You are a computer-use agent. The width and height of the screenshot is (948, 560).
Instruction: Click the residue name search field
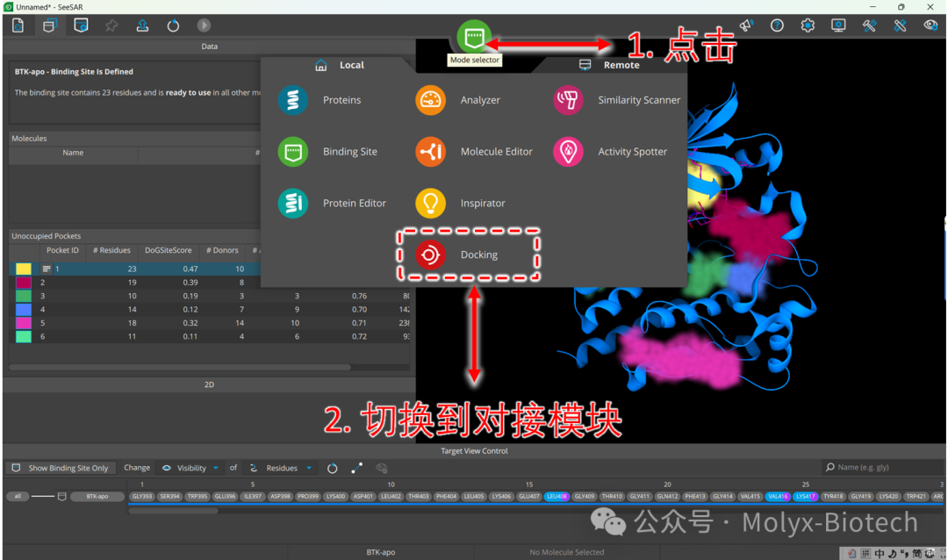[883, 468]
